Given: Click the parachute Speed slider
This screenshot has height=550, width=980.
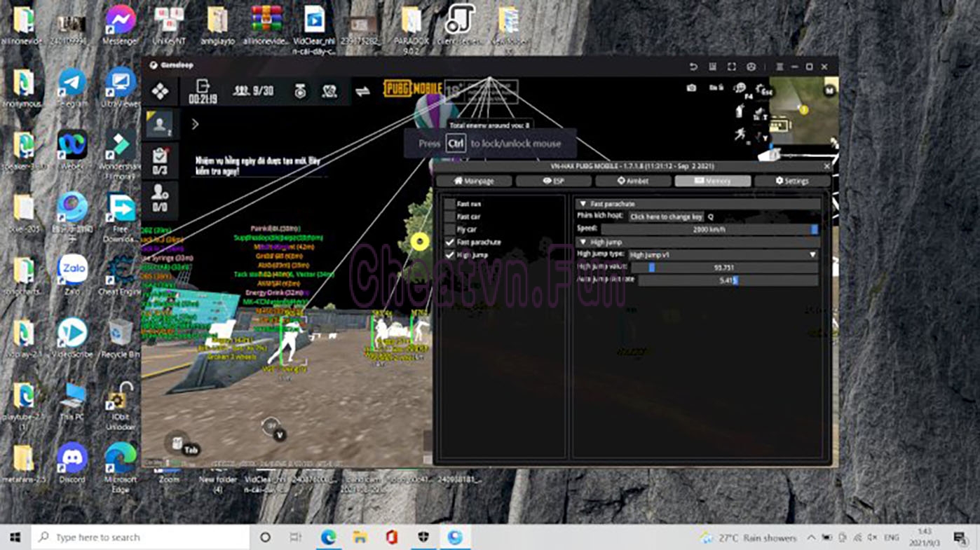Looking at the screenshot, I should pos(709,229).
